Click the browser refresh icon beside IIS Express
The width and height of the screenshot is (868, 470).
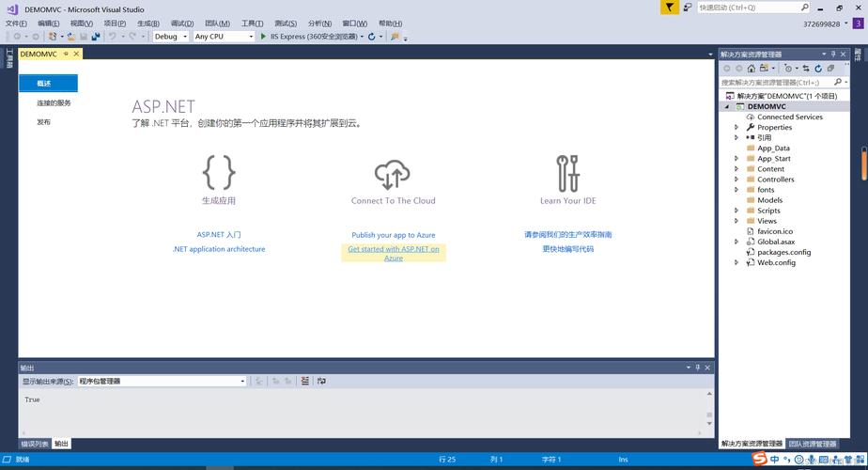(x=371, y=36)
